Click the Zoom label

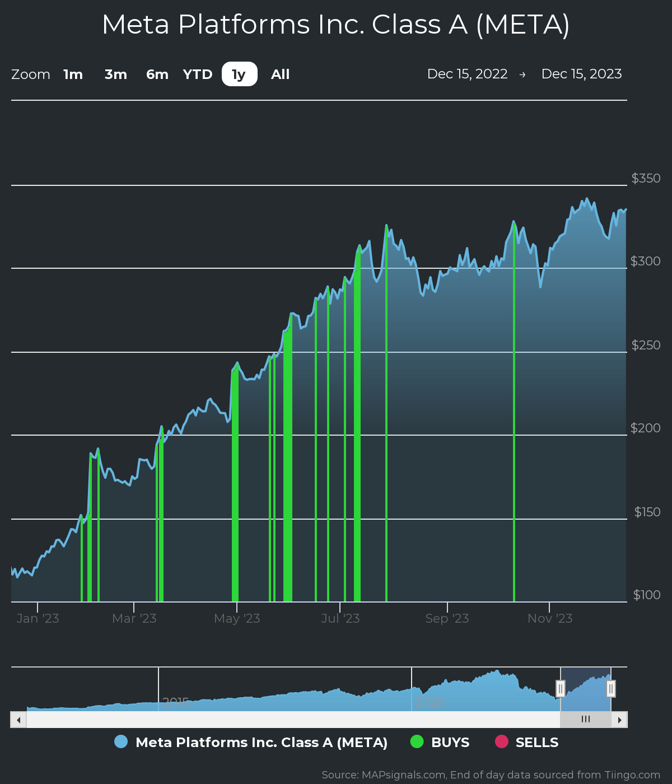tap(31, 74)
